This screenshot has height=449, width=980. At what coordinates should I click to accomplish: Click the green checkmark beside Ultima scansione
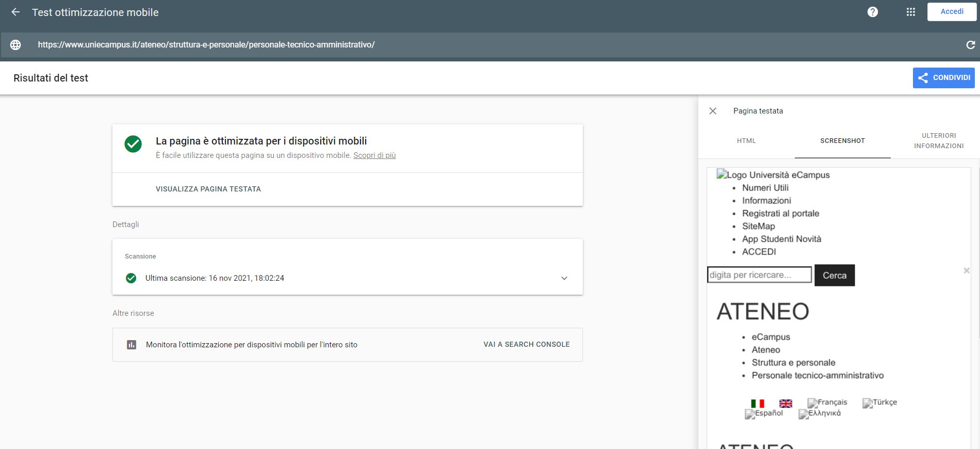point(131,278)
